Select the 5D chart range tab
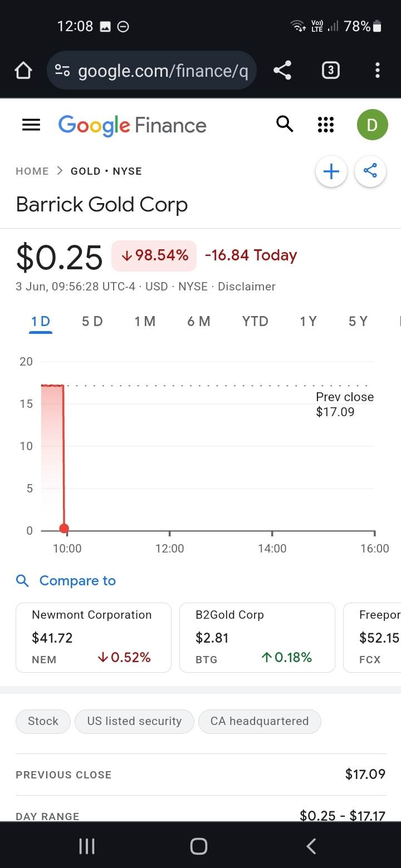The image size is (401, 868). coord(92,321)
